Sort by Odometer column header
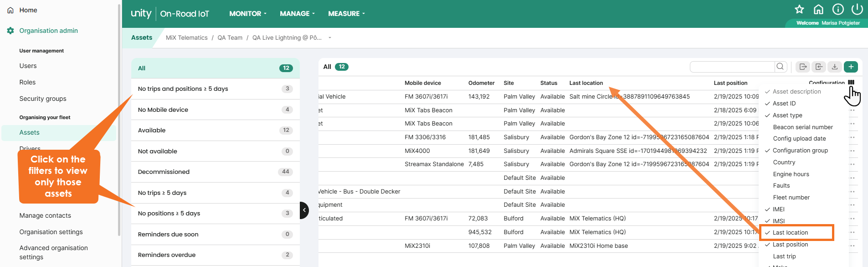This screenshot has width=868, height=267. tap(481, 83)
